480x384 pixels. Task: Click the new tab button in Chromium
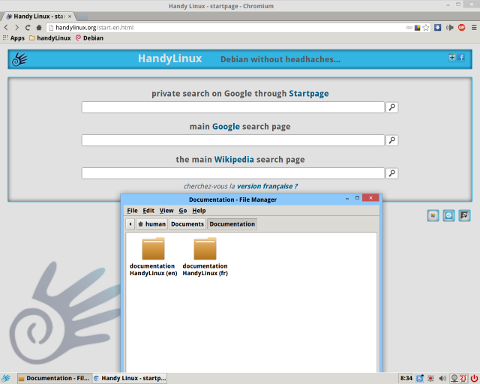click(x=82, y=17)
